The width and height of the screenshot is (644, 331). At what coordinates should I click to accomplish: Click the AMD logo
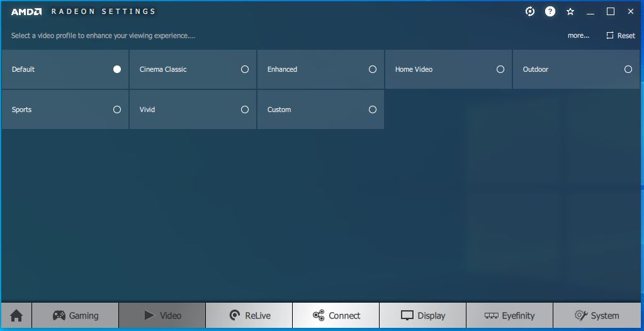[26, 11]
